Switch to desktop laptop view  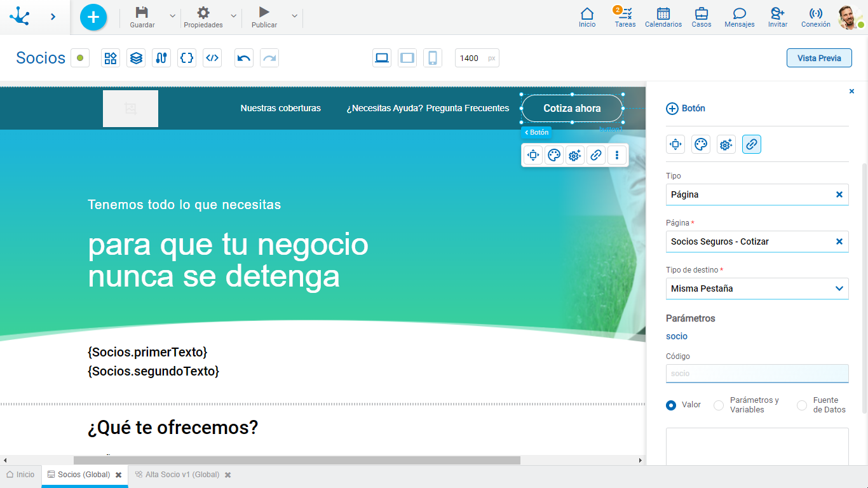click(382, 58)
